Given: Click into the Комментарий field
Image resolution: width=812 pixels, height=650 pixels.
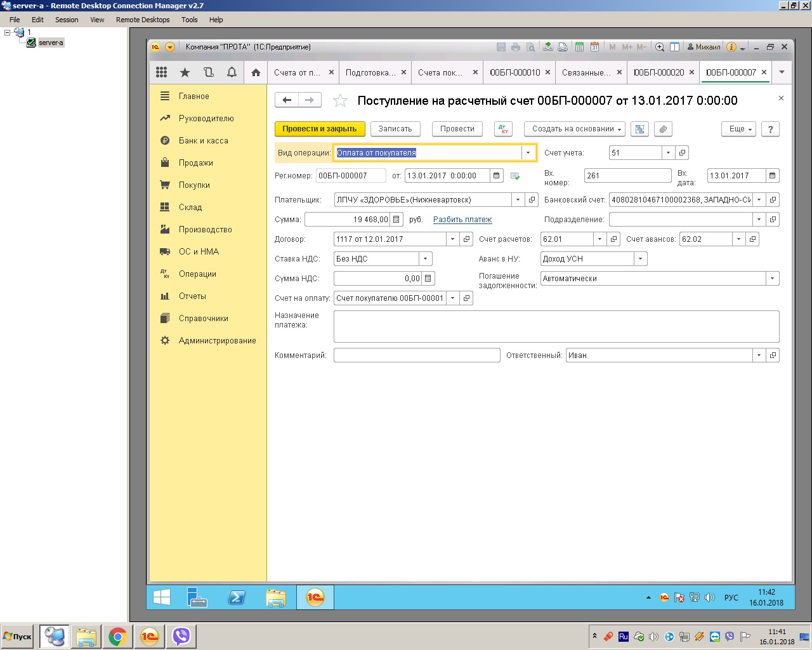Looking at the screenshot, I should [417, 355].
